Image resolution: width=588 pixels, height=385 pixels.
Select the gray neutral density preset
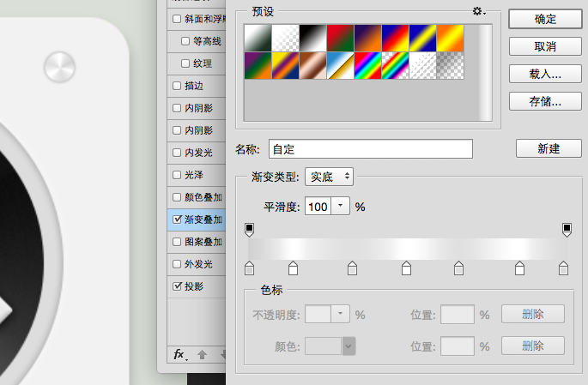[451, 65]
